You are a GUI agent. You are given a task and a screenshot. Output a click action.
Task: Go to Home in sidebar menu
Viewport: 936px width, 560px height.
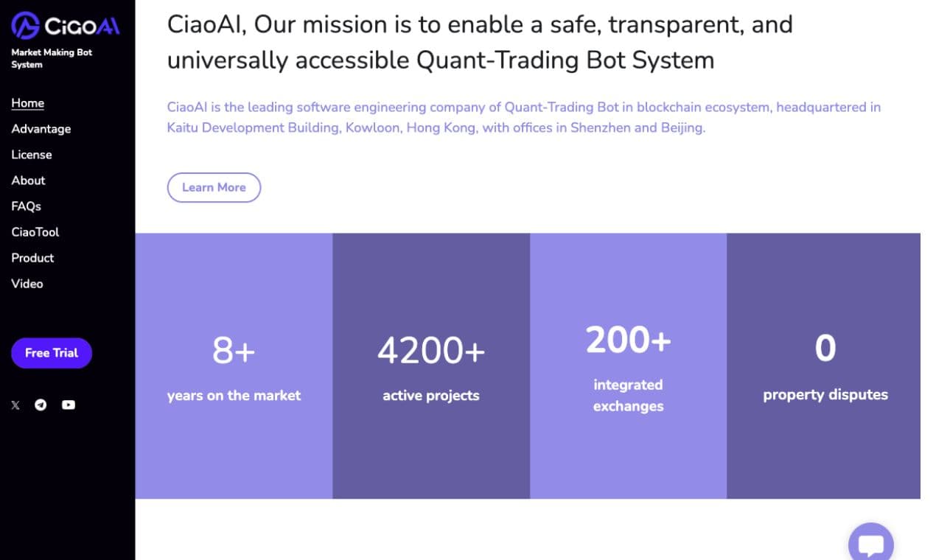click(x=27, y=103)
